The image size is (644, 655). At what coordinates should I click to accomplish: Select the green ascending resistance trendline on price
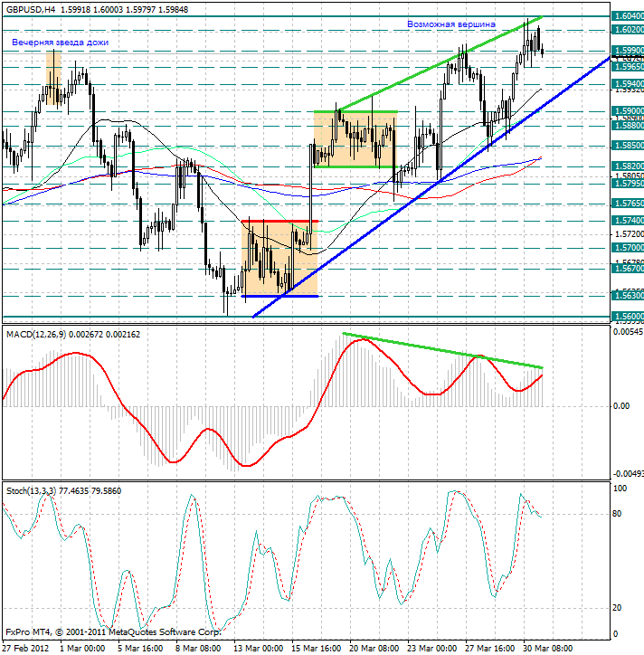[x=440, y=63]
